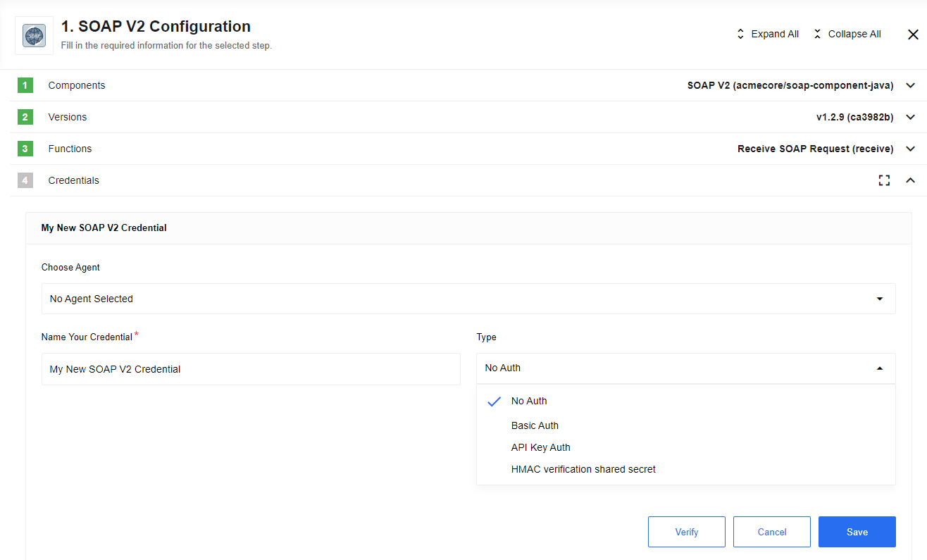
Task: Click step 2 green number badge
Action: (25, 117)
